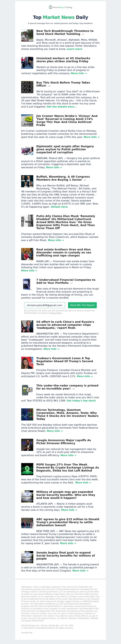Click Learn more in the Tech Breakthrough ad
121x644 pixels.
pos(74,49)
